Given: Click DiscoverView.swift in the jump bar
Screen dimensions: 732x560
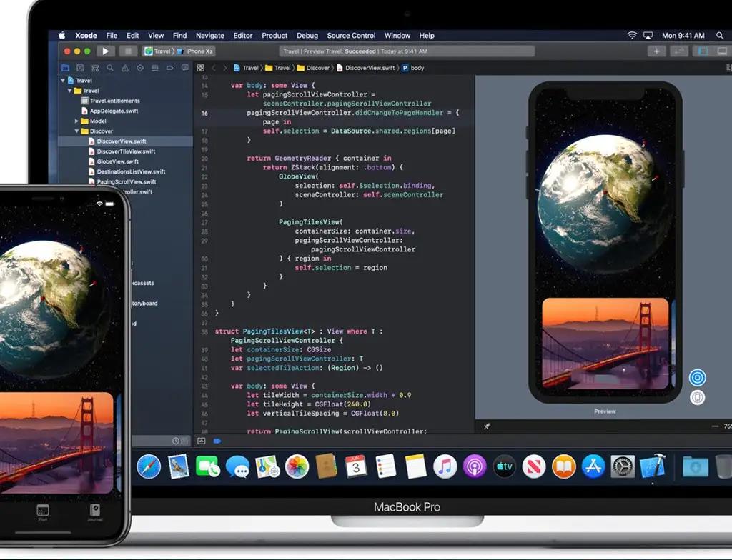Looking at the screenshot, I should (x=365, y=68).
